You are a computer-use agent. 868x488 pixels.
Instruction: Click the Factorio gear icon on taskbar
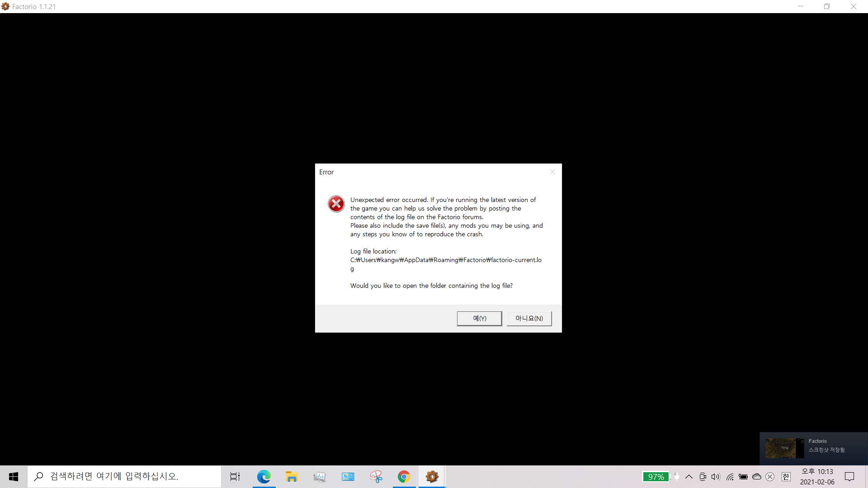click(432, 477)
